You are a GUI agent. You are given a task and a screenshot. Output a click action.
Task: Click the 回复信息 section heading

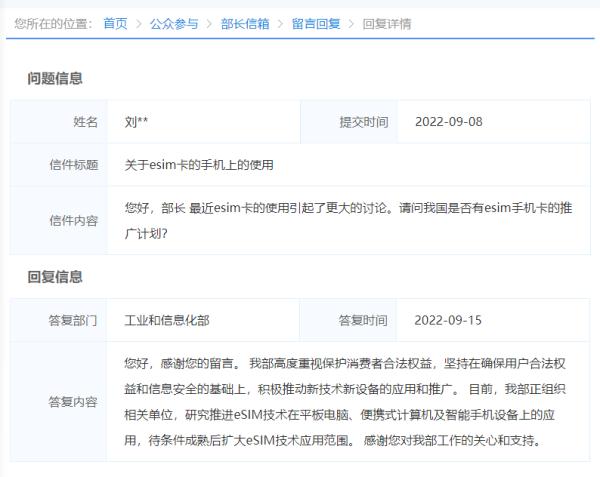click(x=55, y=277)
